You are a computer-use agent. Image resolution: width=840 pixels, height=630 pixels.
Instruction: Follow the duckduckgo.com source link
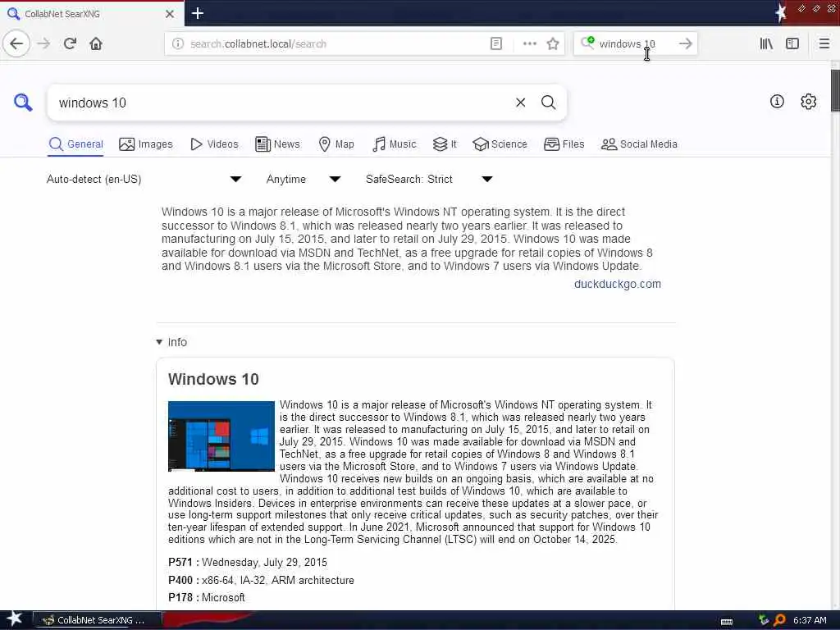617,284
